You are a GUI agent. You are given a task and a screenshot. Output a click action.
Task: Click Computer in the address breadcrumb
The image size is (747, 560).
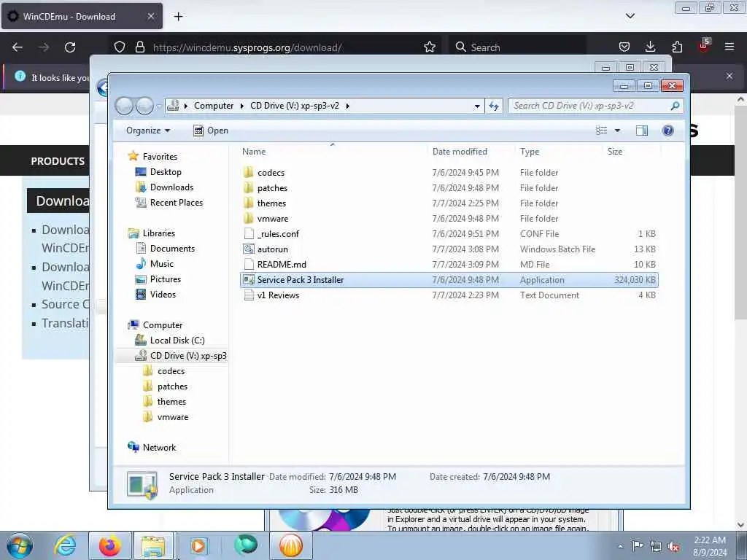214,106
